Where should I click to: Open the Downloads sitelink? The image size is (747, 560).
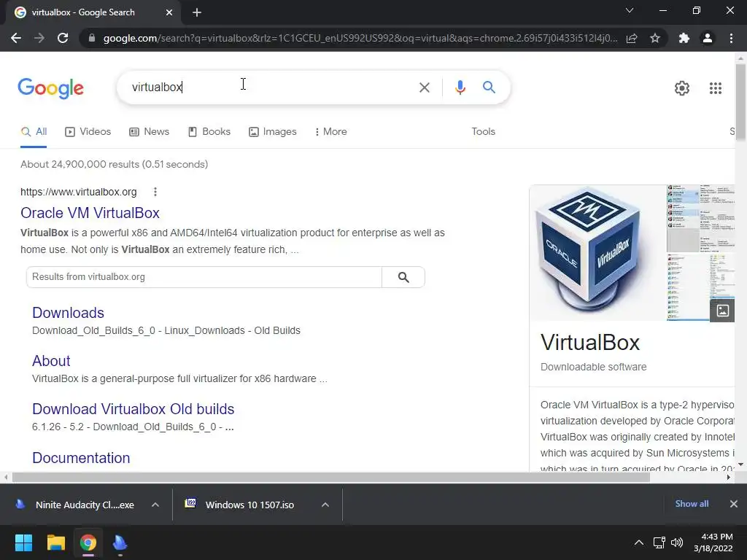(x=68, y=313)
